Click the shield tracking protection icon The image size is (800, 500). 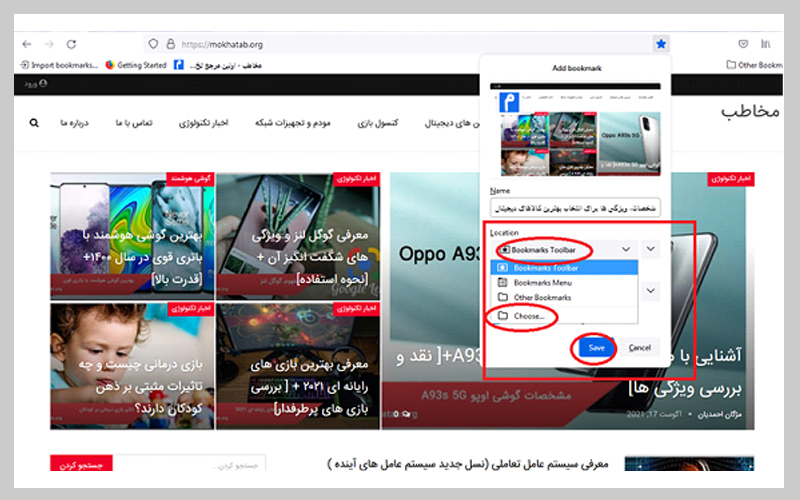(x=153, y=44)
